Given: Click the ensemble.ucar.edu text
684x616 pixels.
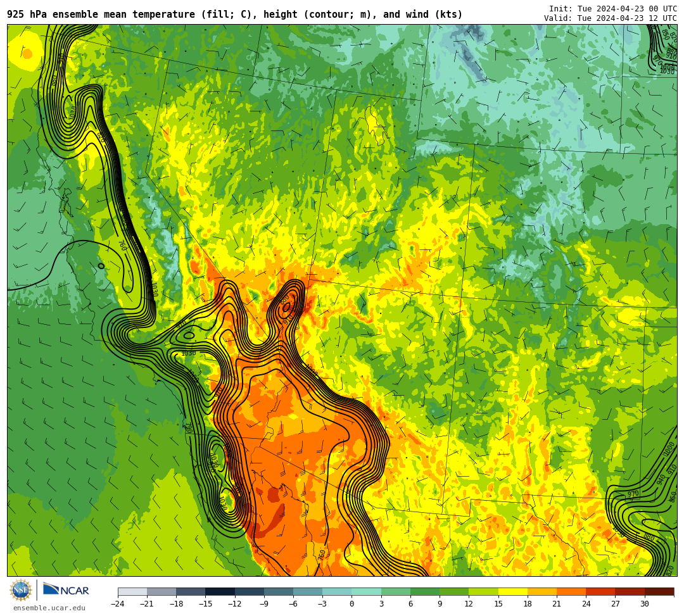Looking at the screenshot, I should [49, 608].
